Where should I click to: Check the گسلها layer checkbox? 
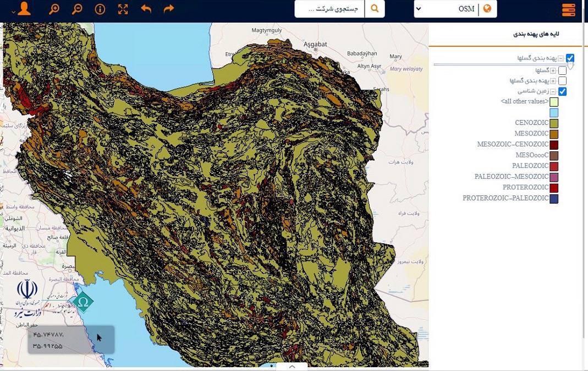coord(562,70)
